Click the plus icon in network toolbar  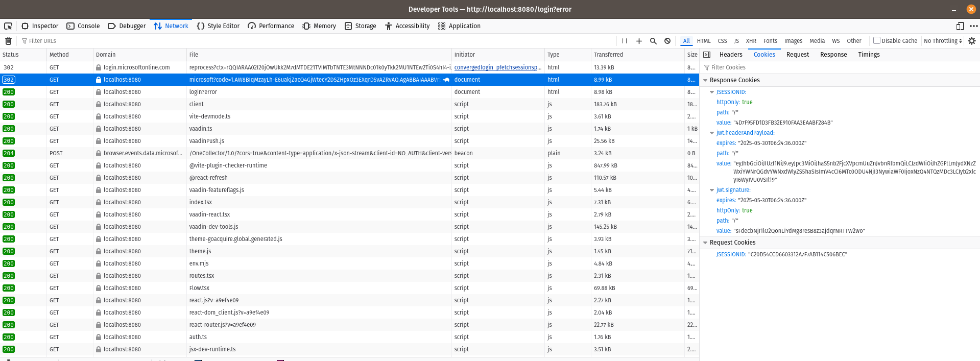[x=639, y=41]
